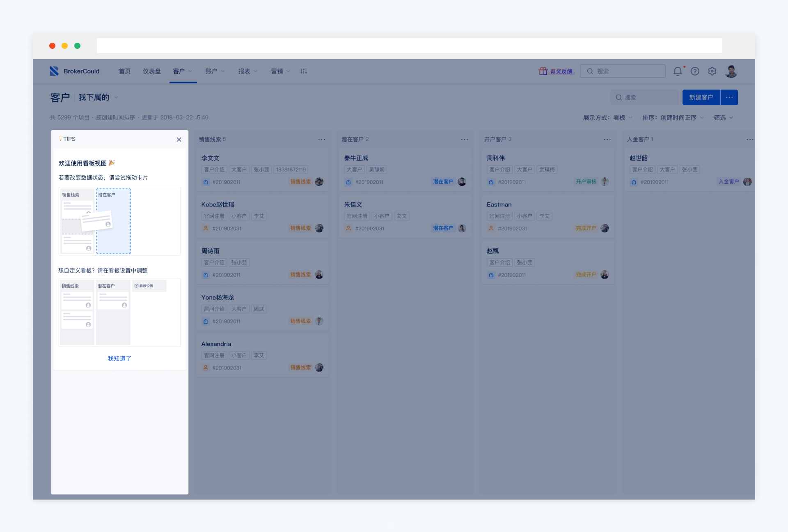Click 我知道了 to dismiss tips

119,358
